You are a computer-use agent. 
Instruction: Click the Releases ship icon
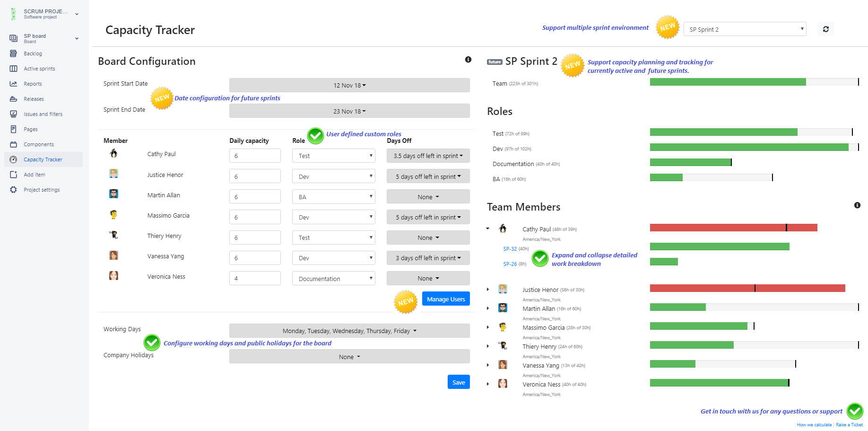13,99
